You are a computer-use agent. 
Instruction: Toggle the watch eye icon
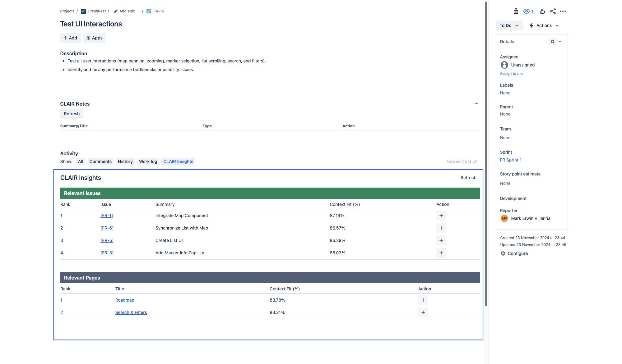[527, 11]
